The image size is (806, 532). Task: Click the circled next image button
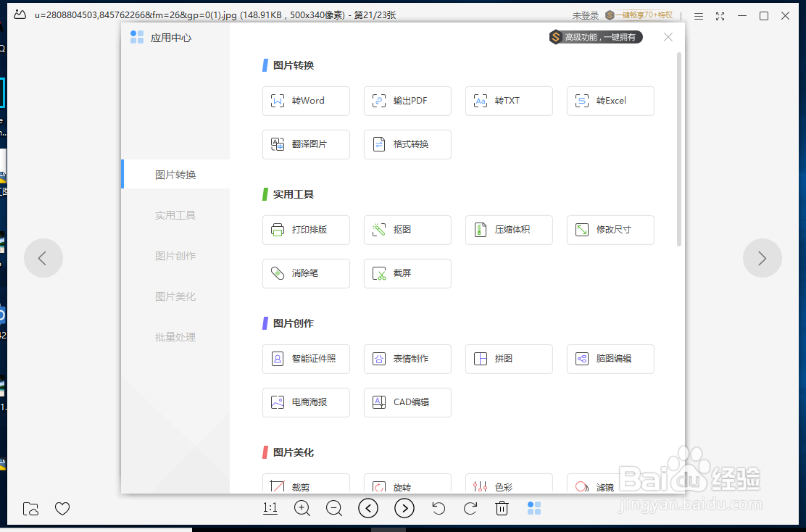click(404, 508)
